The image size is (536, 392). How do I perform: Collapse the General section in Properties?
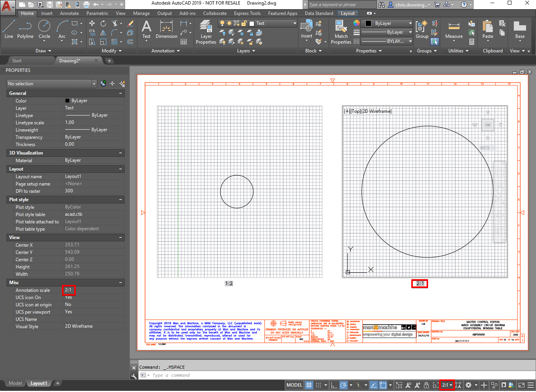(121, 93)
